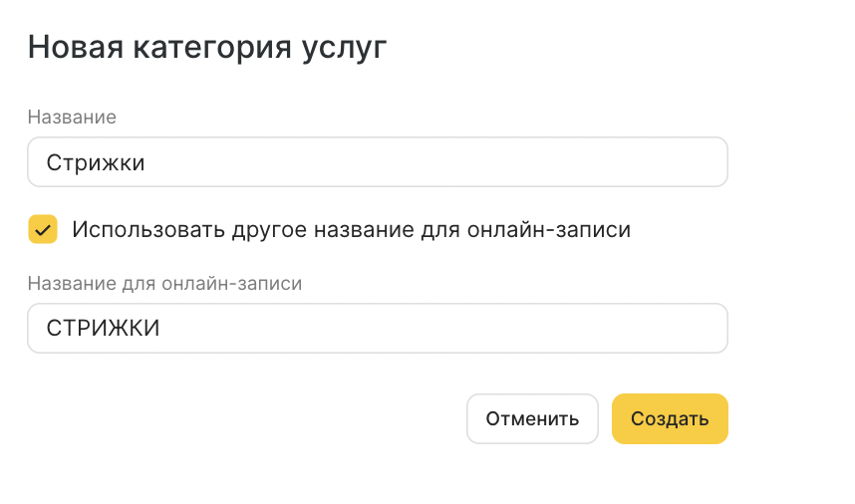Place cursor on the uppercase text СТРИЖКИ
The height and width of the screenshot is (504, 855).
[104, 329]
